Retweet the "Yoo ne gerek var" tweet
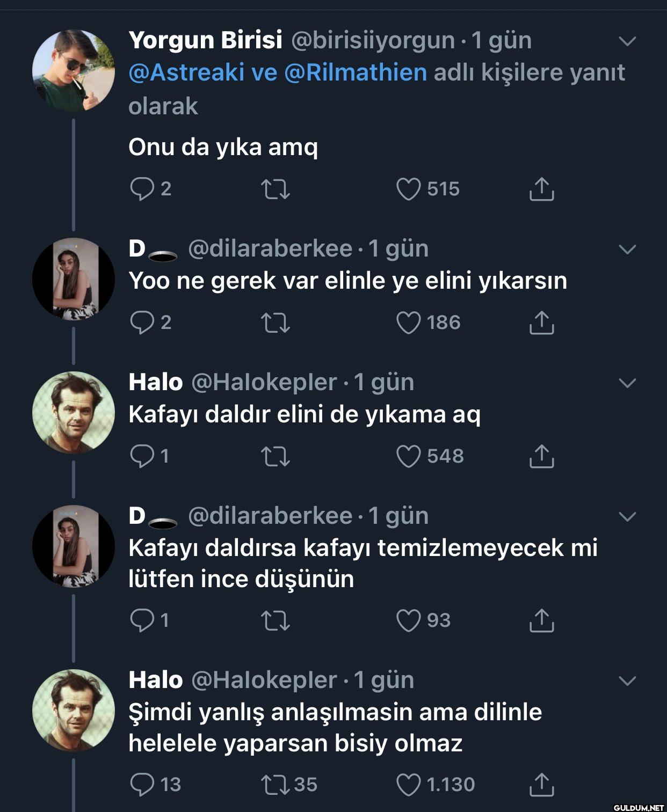 pos(275,323)
